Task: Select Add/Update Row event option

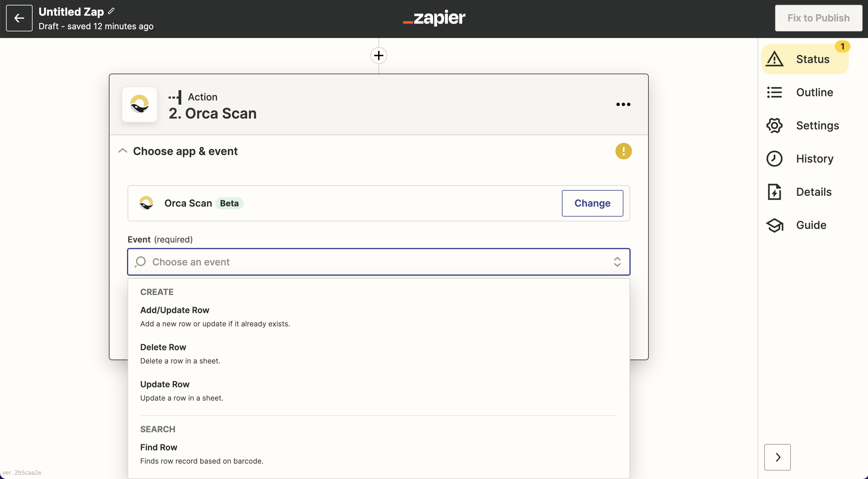Action: (175, 310)
